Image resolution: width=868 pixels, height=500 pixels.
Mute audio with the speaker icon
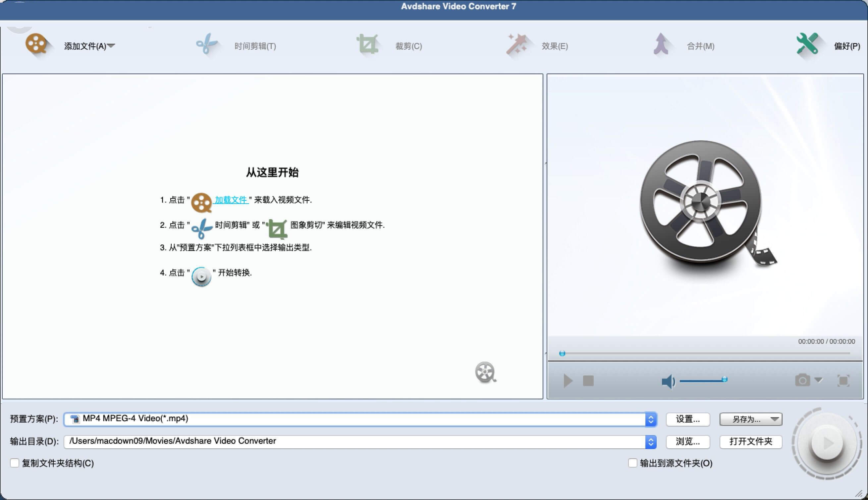[x=668, y=381]
